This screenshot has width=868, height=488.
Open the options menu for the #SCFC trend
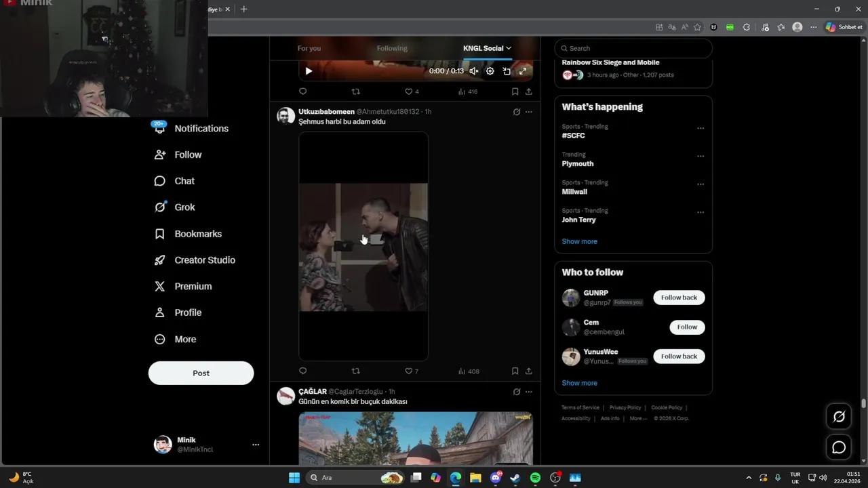pos(701,127)
